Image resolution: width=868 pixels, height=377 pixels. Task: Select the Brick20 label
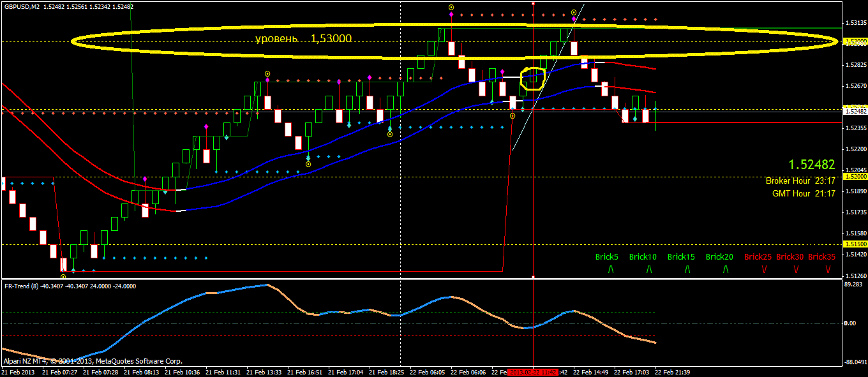[719, 257]
